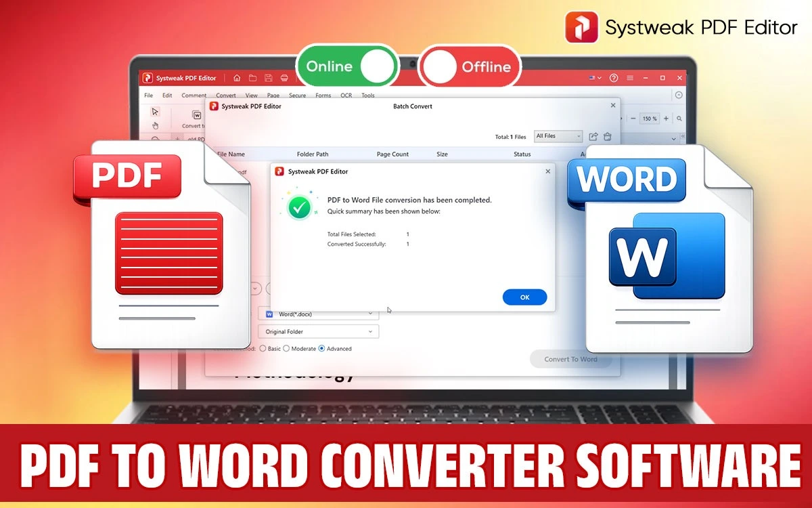Viewport: 812px width, 508px height.
Task: Click the 150% zoom level field
Action: tap(649, 118)
